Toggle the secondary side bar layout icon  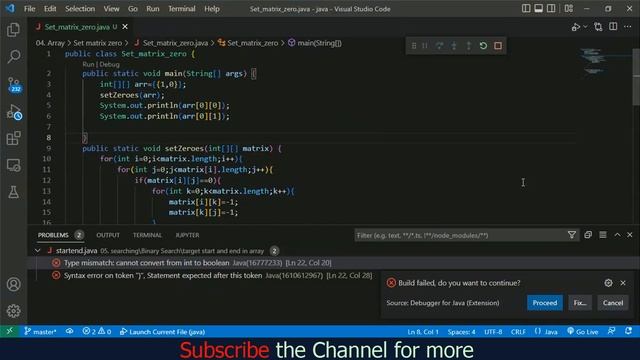coord(551,9)
